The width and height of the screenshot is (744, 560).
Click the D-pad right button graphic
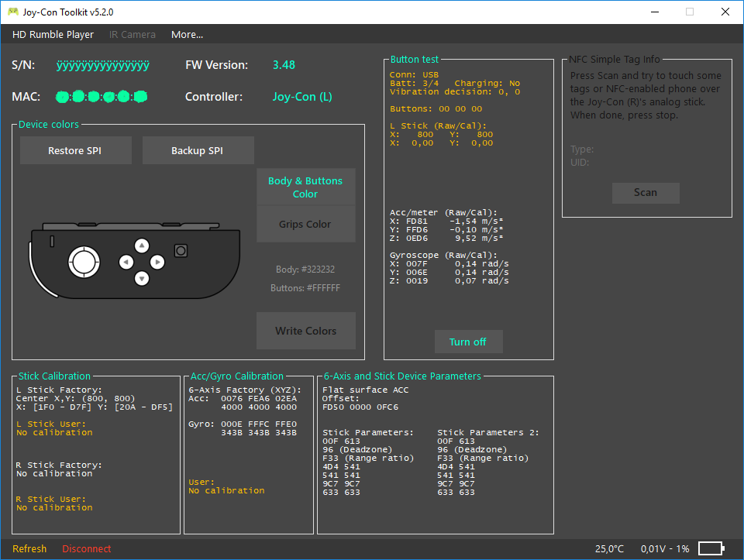[157, 262]
